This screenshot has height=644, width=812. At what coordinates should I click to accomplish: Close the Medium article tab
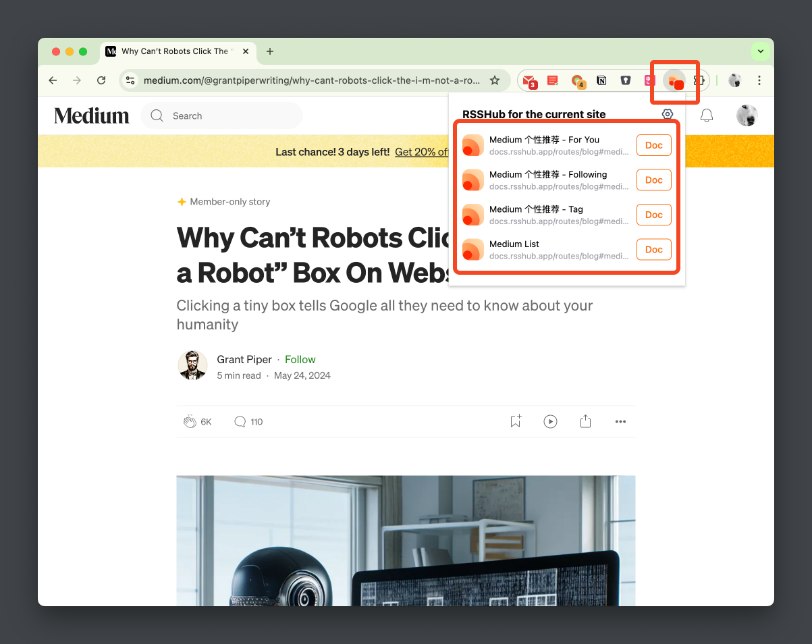tap(246, 51)
